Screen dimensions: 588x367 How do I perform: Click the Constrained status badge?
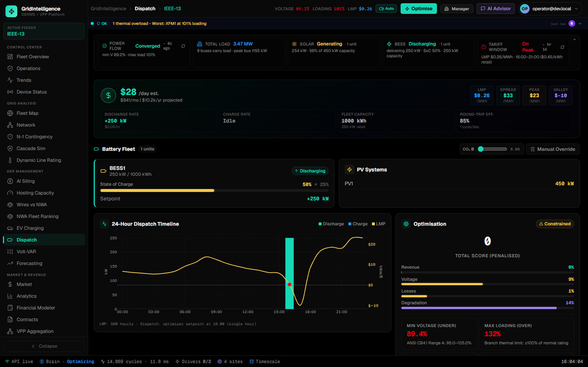point(555,224)
